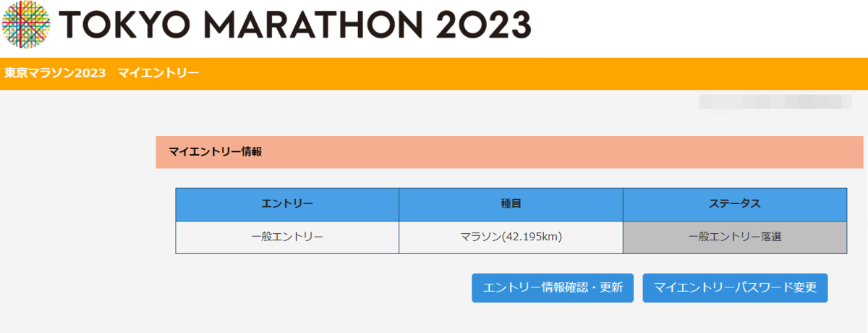
Task: Click the ステータス column header
Action: (735, 205)
